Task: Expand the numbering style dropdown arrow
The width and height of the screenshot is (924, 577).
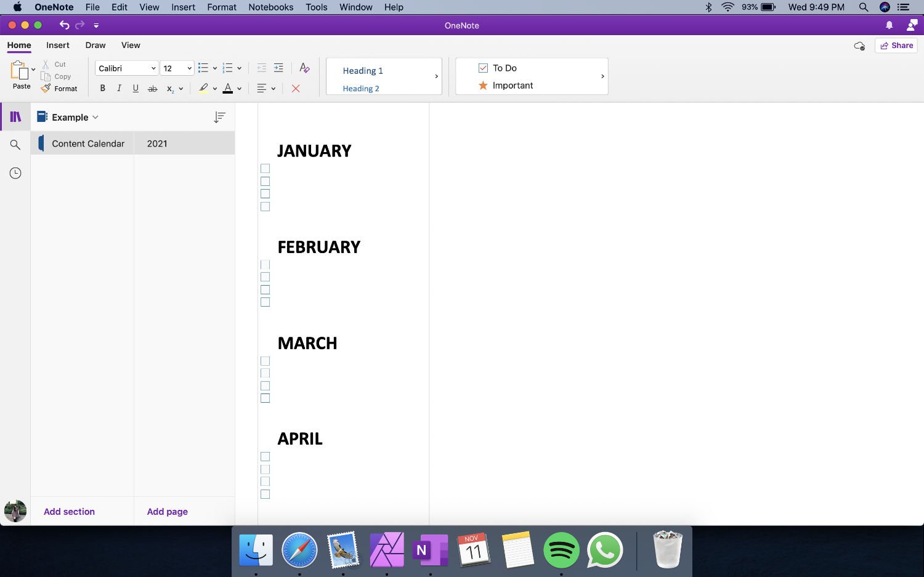Action: 239,68
